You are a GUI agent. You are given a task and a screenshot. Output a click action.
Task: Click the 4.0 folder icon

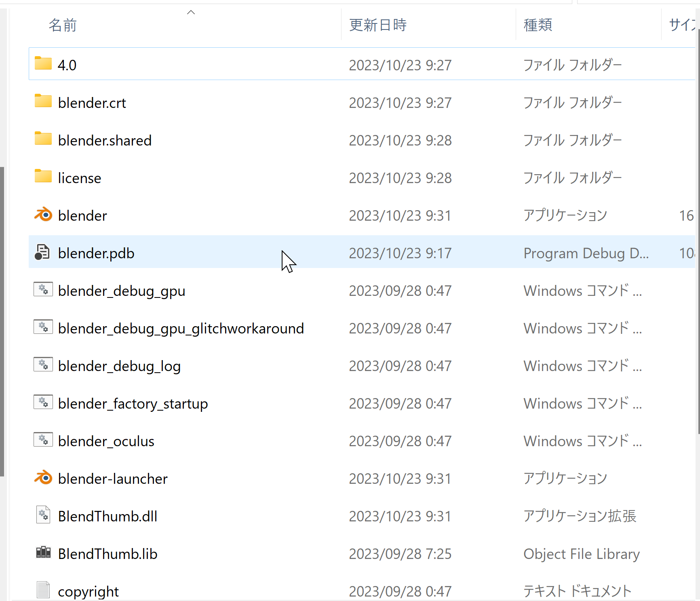(43, 63)
